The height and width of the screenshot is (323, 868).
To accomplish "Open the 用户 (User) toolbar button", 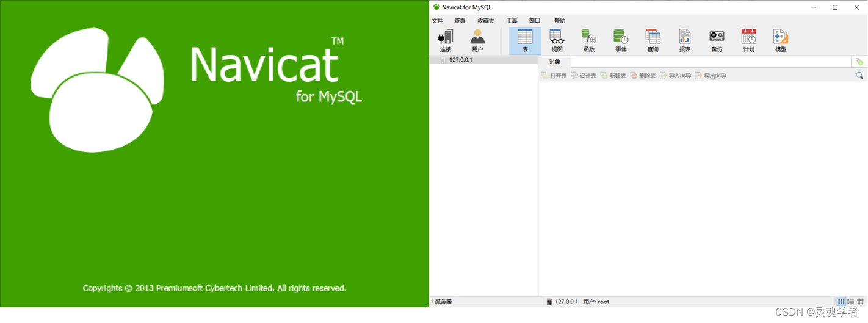I will click(x=477, y=41).
